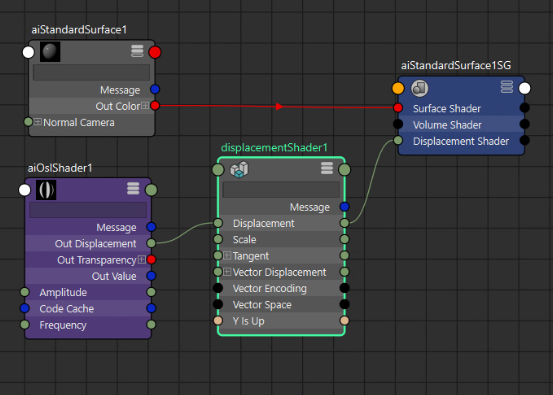Click the Vector Space output port
The height and width of the screenshot is (395, 553).
345,304
